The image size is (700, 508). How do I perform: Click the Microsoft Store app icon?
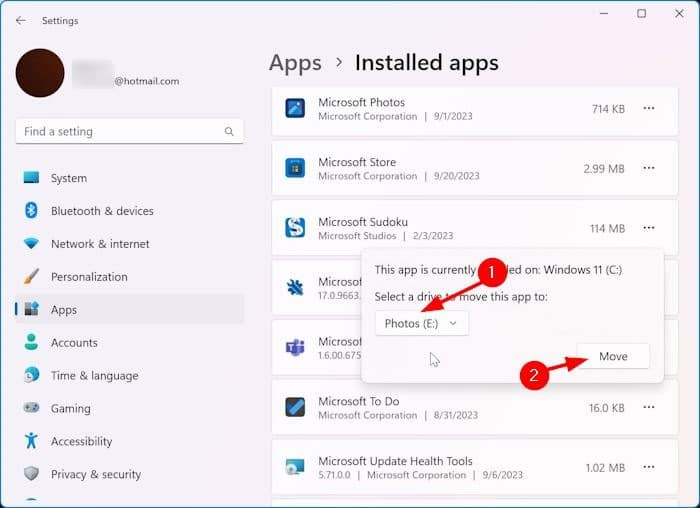tap(295, 168)
